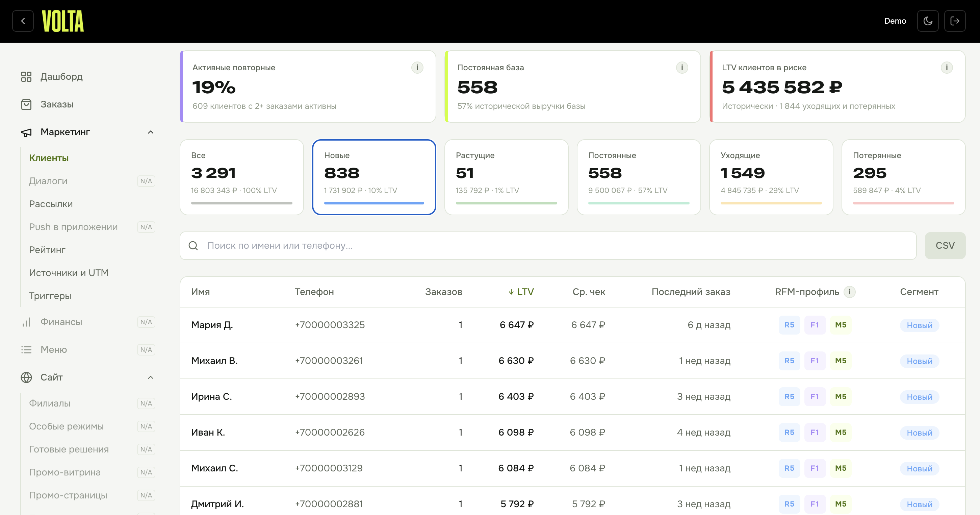Collapse the Маркетинг section chevron
The image size is (980, 515).
point(151,132)
